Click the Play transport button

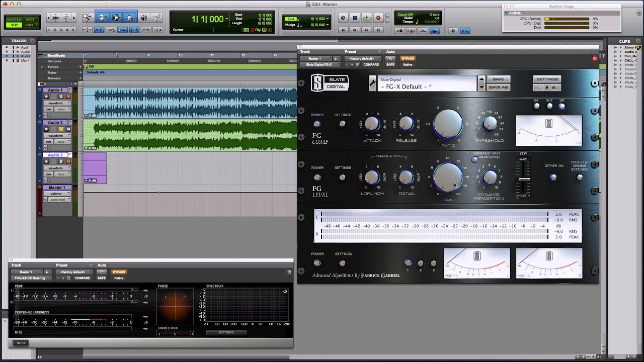pos(366,18)
